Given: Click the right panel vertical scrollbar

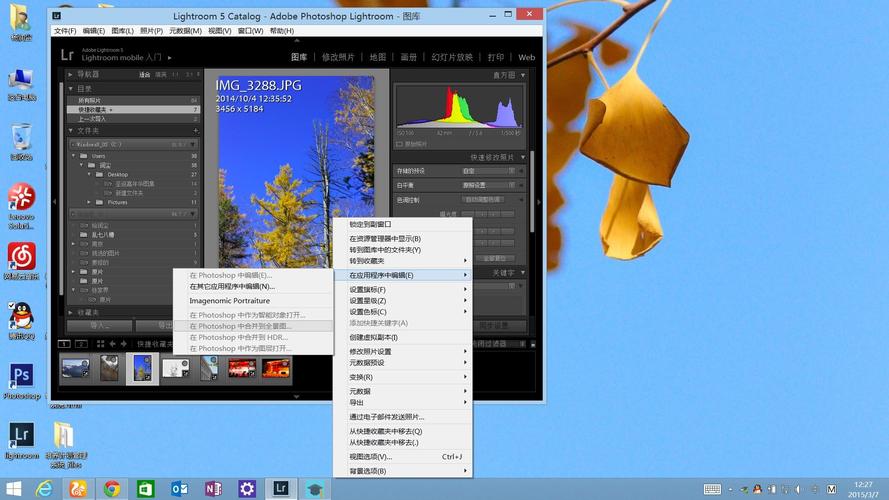Looking at the screenshot, I should [x=532, y=193].
